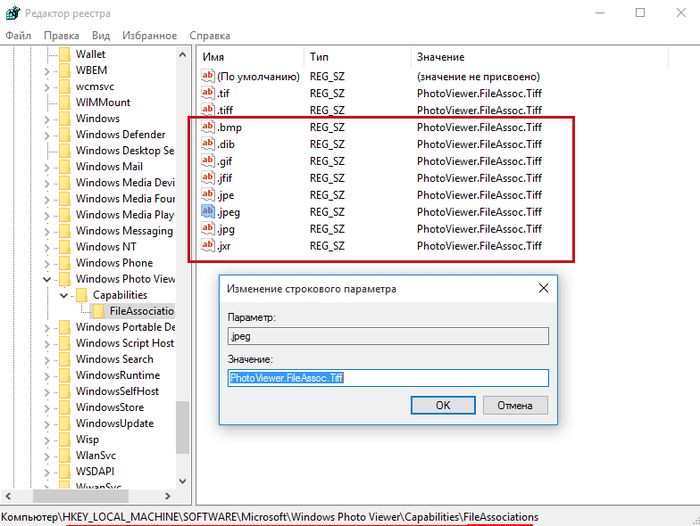
Task: Collapse the Capabilities tree node
Action: pyautogui.click(x=63, y=295)
